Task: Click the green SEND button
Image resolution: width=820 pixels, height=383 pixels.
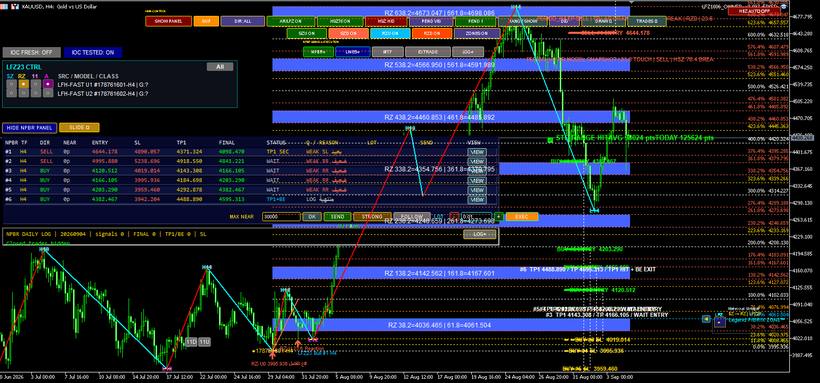Action: [337, 217]
